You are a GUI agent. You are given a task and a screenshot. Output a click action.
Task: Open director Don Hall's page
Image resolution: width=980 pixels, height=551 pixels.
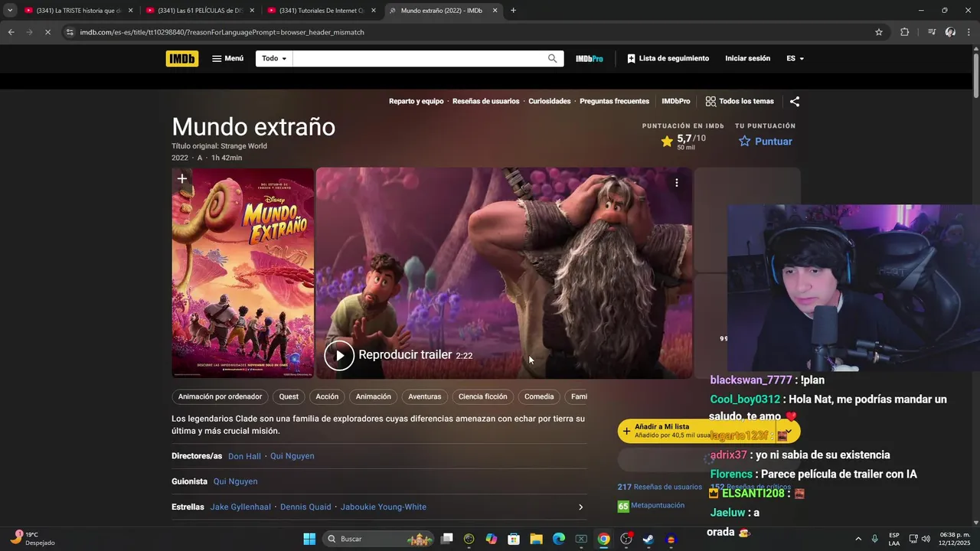(244, 456)
